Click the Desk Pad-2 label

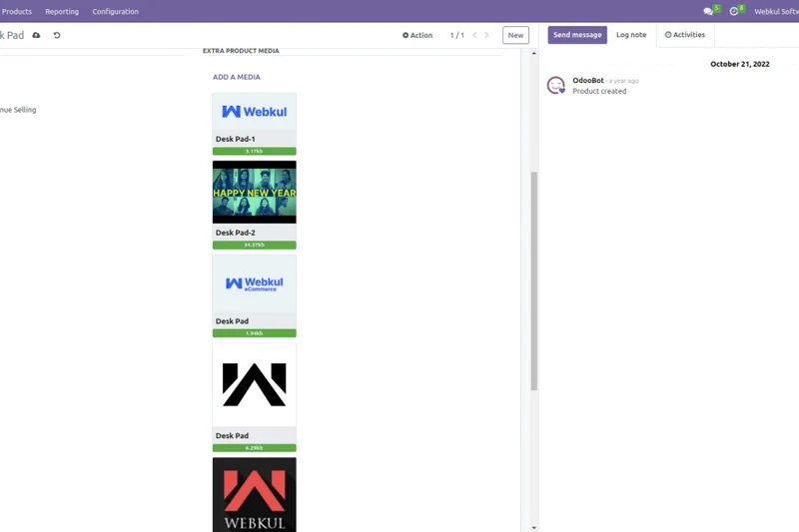click(236, 233)
